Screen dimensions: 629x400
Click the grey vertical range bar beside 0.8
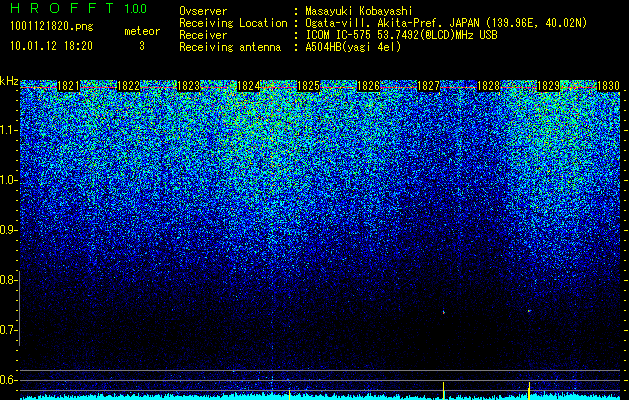(19, 308)
